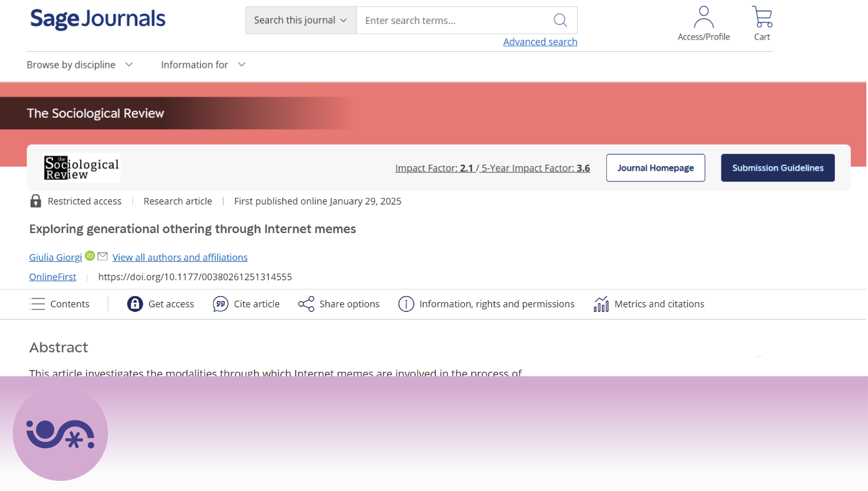The width and height of the screenshot is (868, 491).
Task: Click the Metrics and citations chart icon
Action: coord(601,304)
